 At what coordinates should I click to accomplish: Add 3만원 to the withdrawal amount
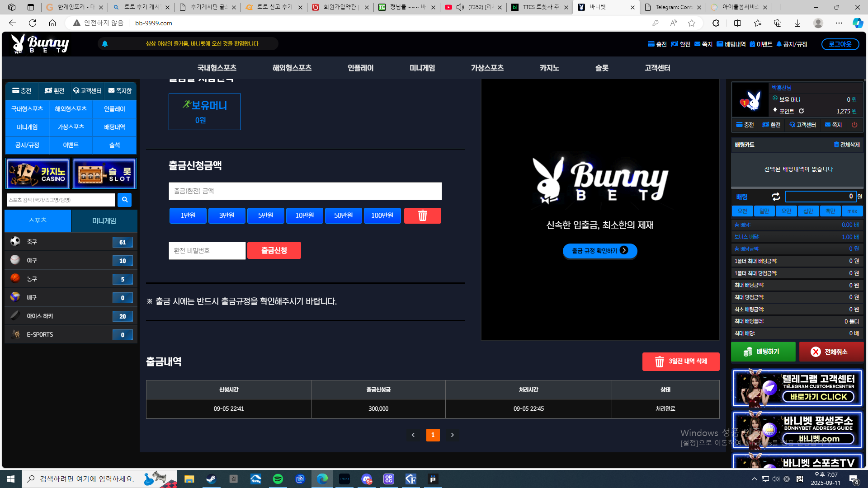point(227,216)
